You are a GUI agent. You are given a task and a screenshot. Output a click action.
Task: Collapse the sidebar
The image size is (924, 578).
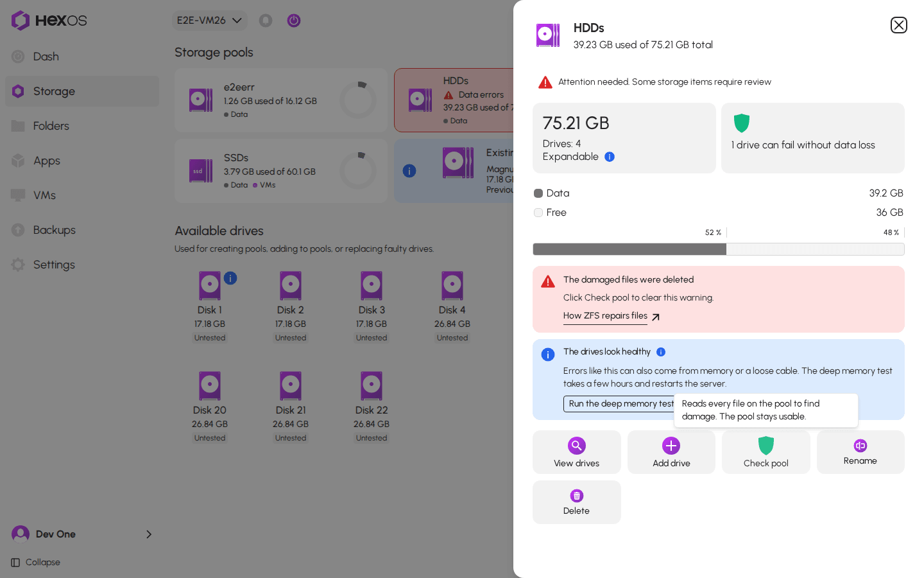pyautogui.click(x=36, y=563)
